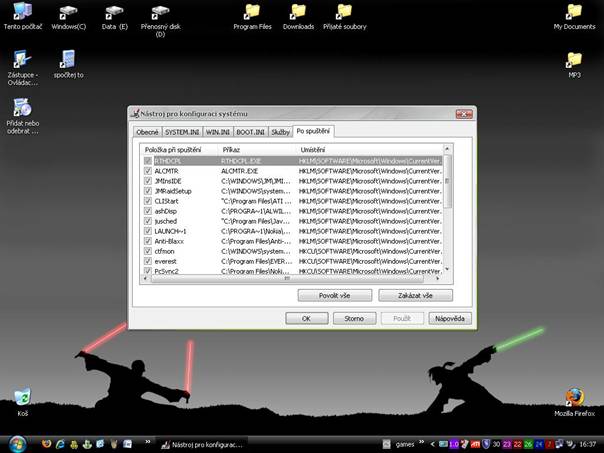This screenshot has width=604, height=453.
Task: Open the Data (E) drive shortcut
Action: click(x=114, y=16)
